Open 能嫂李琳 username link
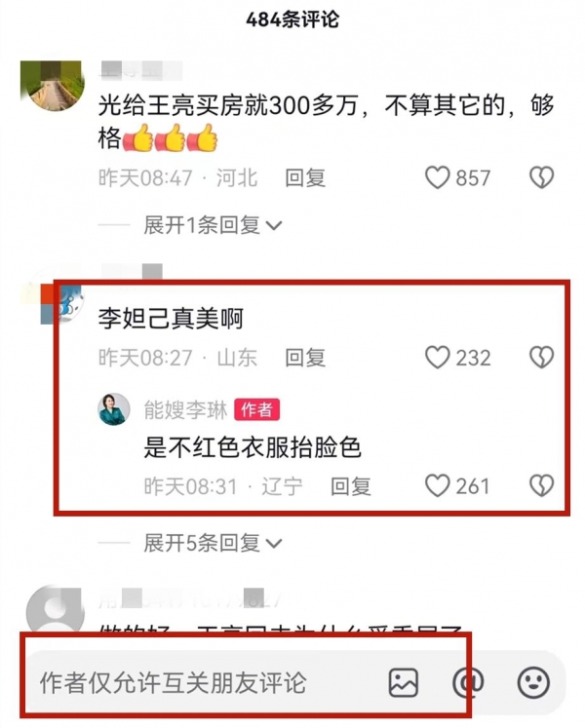Image resolution: width=585 pixels, height=728 pixels. coord(186,410)
